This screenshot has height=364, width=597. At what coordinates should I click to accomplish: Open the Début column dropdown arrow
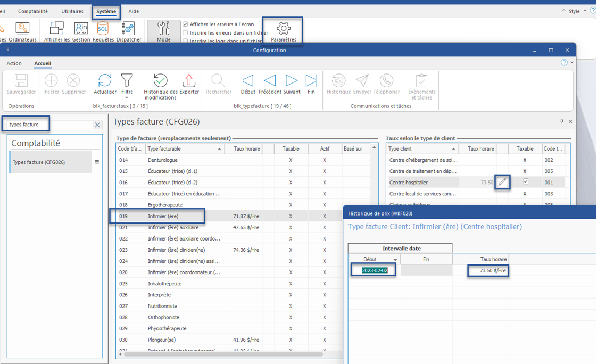pyautogui.click(x=395, y=260)
